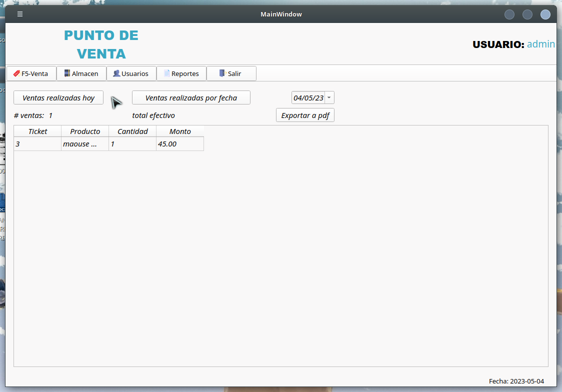Click the Salir door icon

tap(222, 73)
